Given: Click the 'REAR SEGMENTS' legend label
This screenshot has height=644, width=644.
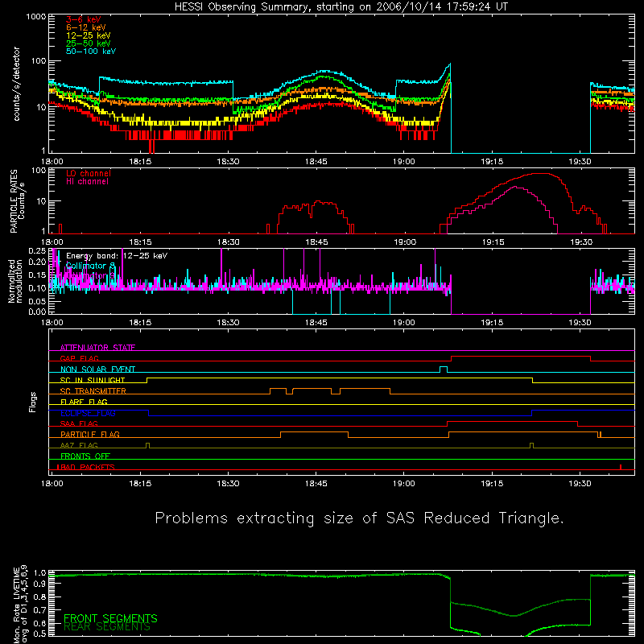Looking at the screenshot, I should (107, 627).
